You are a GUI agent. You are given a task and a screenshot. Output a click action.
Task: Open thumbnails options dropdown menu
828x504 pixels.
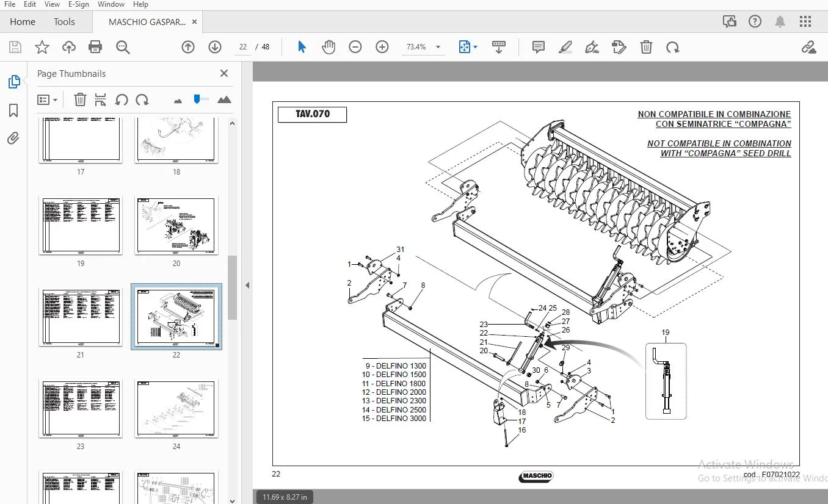point(47,99)
